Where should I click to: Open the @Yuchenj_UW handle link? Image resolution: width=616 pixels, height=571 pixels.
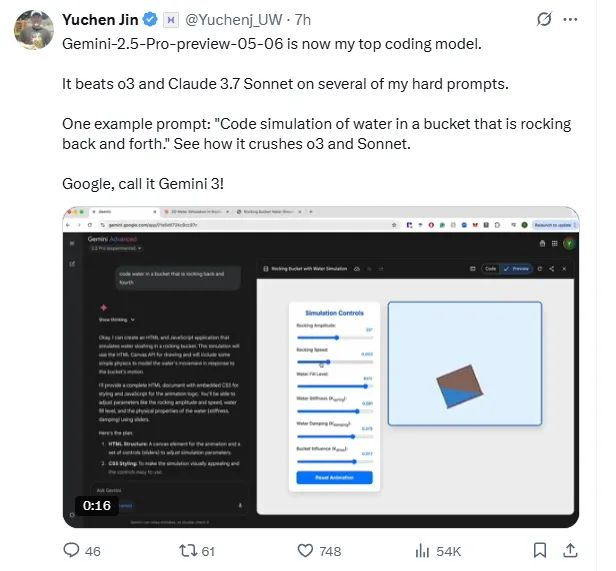click(x=228, y=20)
